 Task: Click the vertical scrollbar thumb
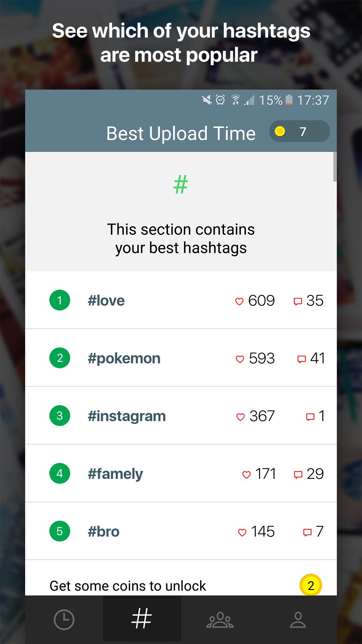click(x=335, y=167)
